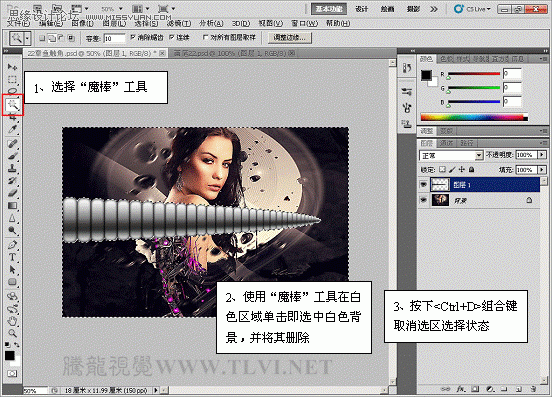Screen dimensions: 552x397
Task: Toggle Lock All padlock icon
Action: pyautogui.click(x=471, y=170)
